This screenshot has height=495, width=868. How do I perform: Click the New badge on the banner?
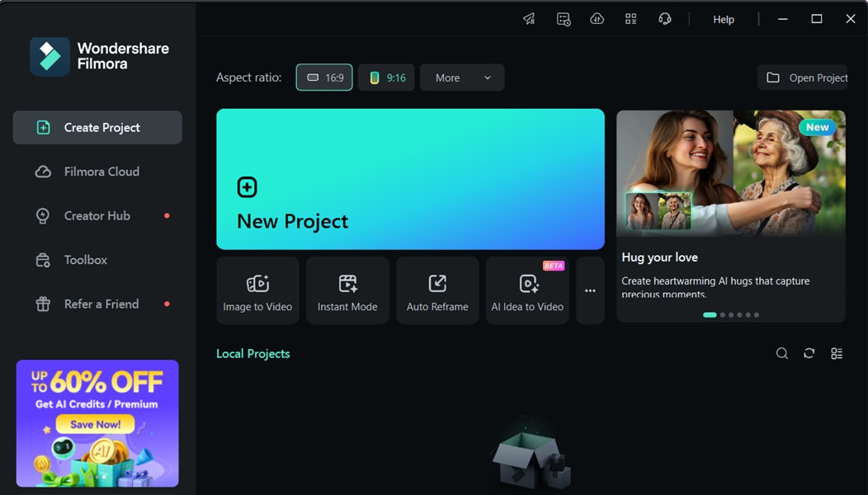tap(817, 127)
